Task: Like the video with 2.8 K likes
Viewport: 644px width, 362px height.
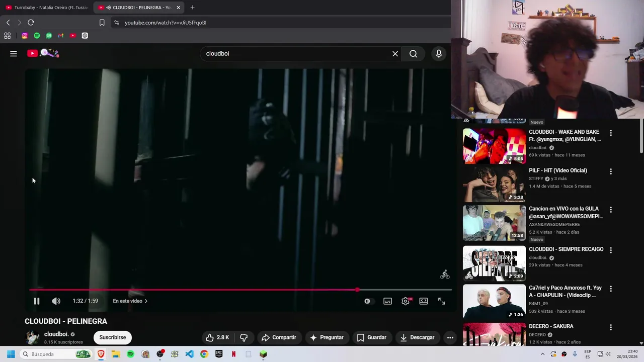Action: [217, 337]
